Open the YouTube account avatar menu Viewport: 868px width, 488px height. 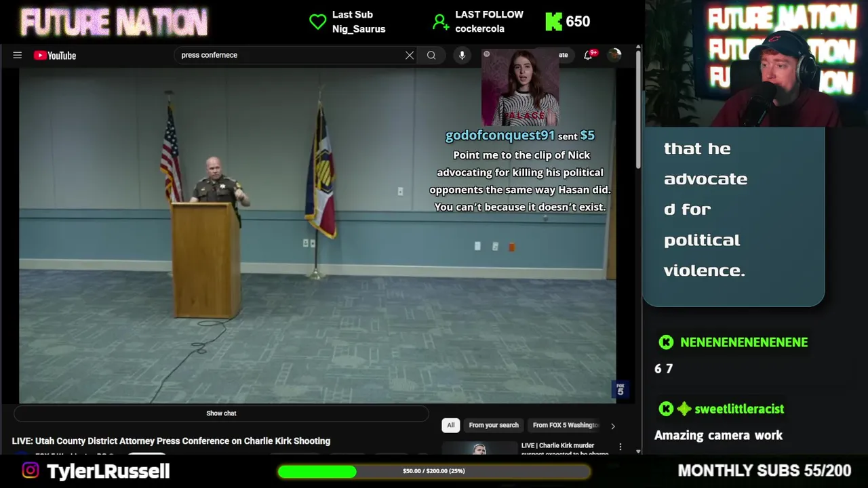(614, 56)
